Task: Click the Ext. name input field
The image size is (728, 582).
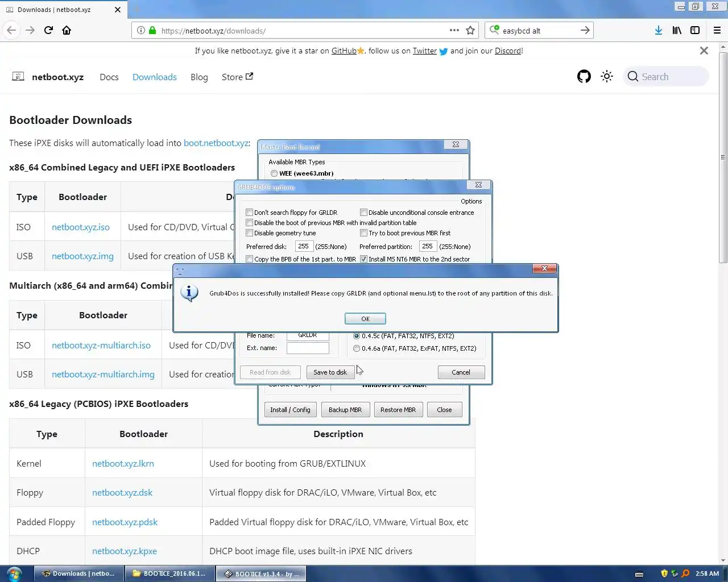Action: click(x=308, y=348)
